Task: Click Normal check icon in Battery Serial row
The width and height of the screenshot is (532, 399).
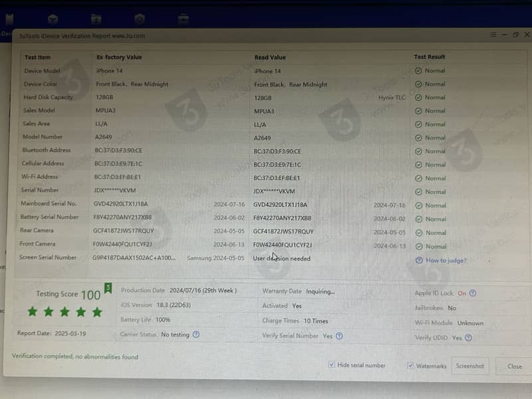Action: 419,219
